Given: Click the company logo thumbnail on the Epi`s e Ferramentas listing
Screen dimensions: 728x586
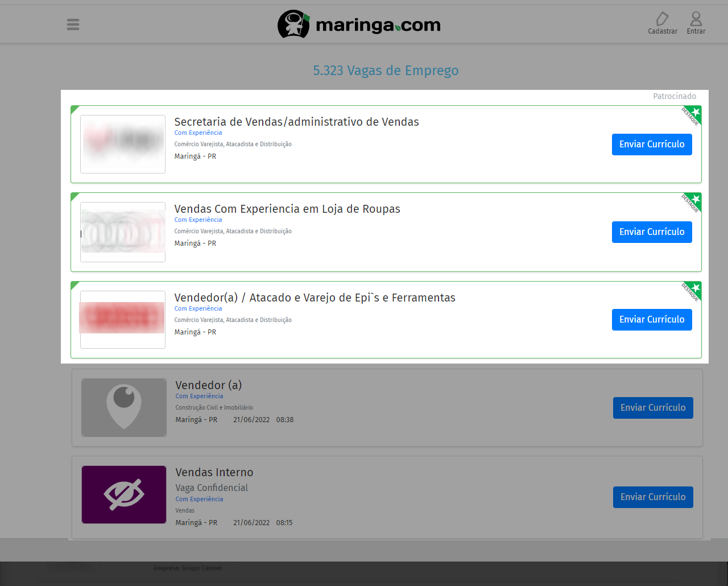Looking at the screenshot, I should (122, 320).
